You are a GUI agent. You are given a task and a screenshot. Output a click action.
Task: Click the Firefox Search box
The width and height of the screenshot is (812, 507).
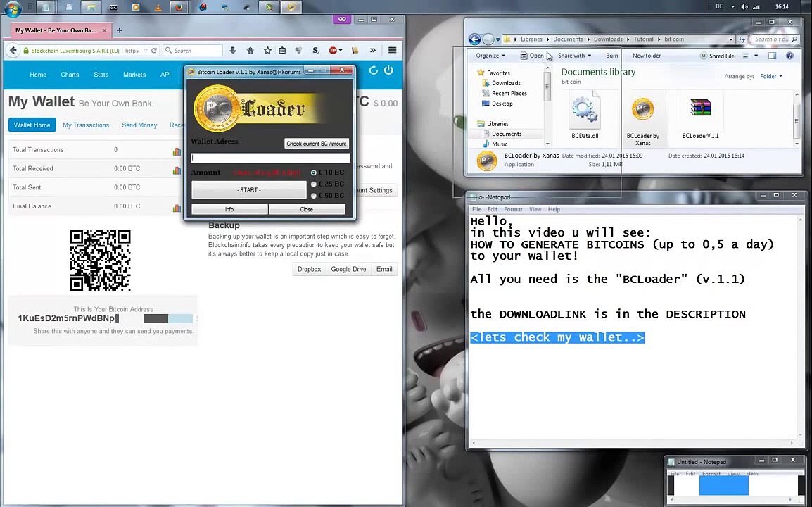[194, 50]
